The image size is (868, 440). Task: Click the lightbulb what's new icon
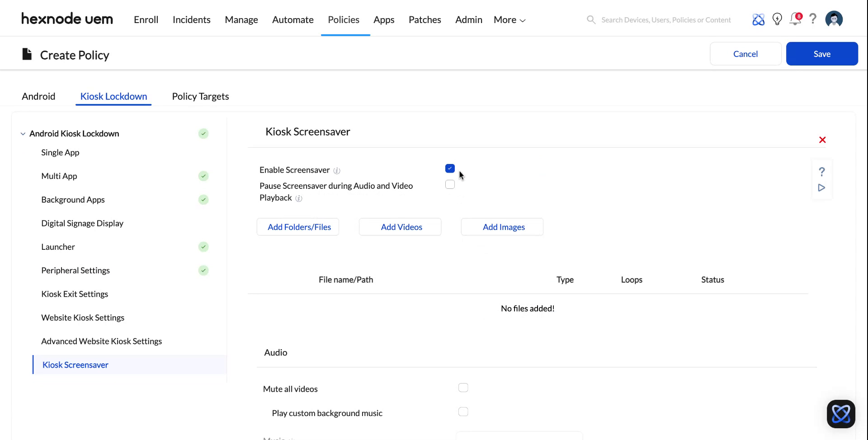(777, 19)
